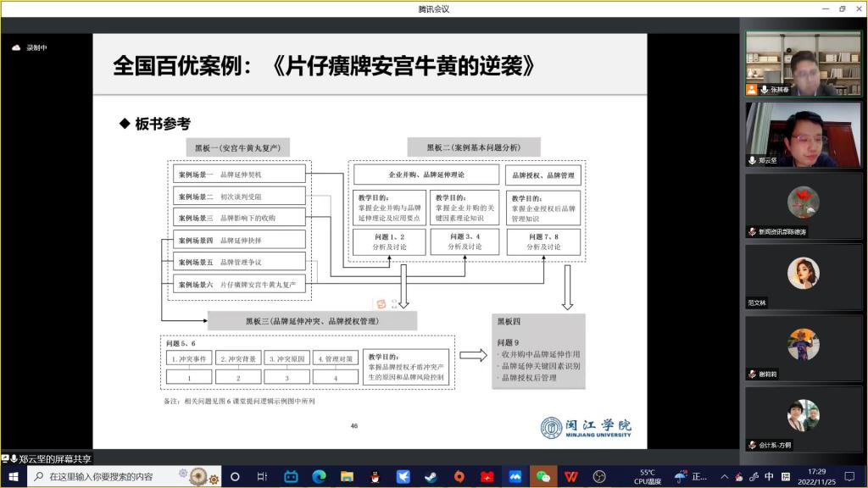Expand the system tray hidden icons chevron
Image resolution: width=868 pixels, height=488 pixels.
(x=725, y=476)
